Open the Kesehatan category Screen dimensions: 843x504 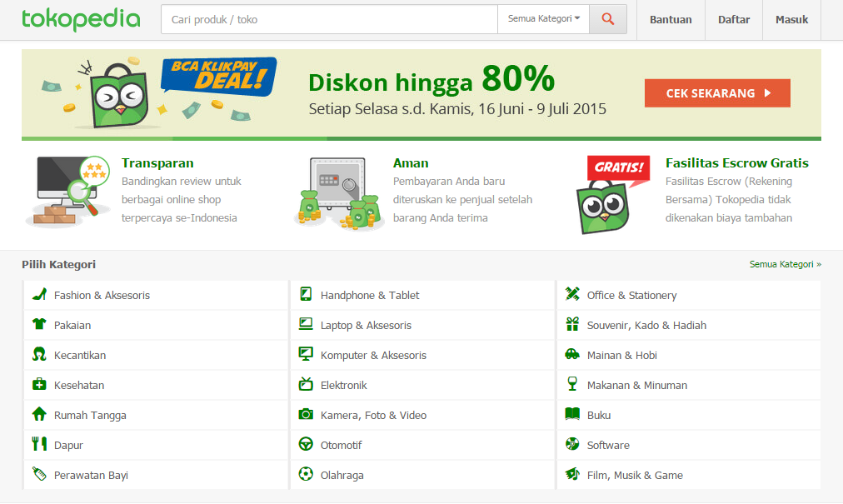156,385
